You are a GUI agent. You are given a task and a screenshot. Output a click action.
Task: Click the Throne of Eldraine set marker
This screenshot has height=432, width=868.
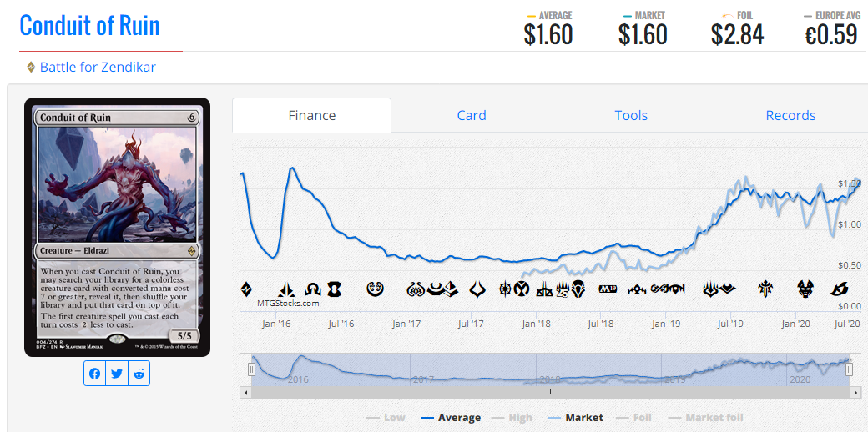click(x=766, y=289)
